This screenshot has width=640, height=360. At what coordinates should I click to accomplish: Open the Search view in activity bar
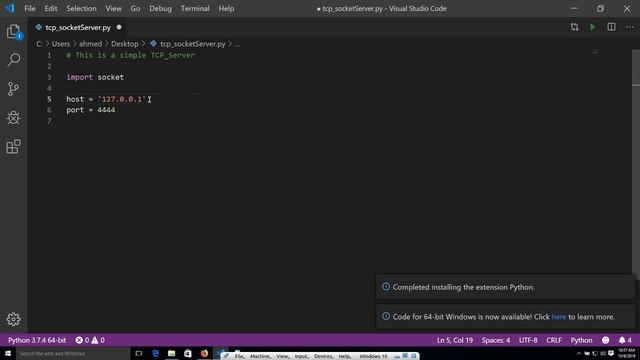(x=13, y=60)
